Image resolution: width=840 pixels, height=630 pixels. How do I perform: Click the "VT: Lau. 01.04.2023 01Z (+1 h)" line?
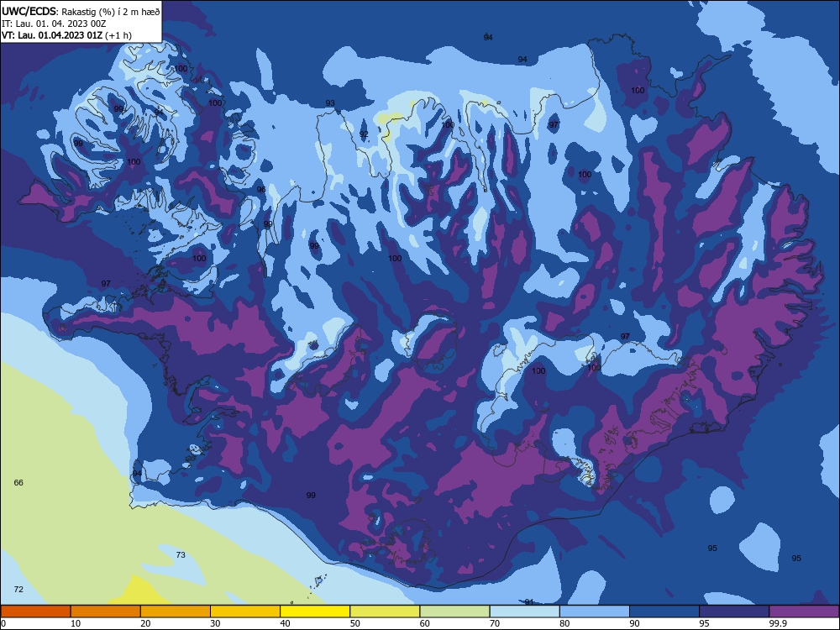tap(66, 35)
